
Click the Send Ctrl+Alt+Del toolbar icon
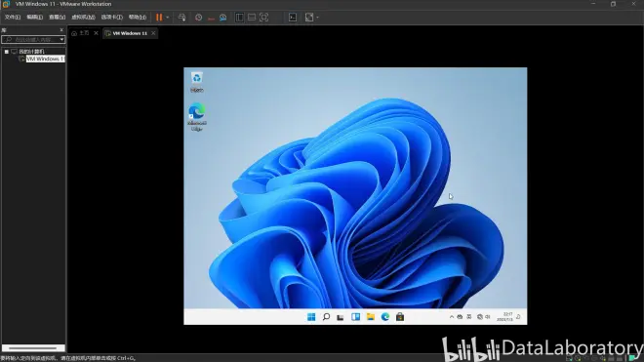pos(181,18)
